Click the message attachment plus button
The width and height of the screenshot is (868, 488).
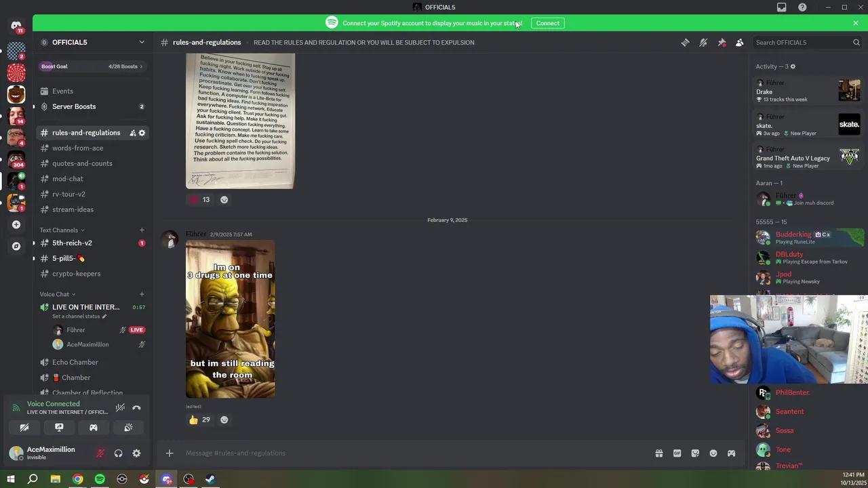170,453
